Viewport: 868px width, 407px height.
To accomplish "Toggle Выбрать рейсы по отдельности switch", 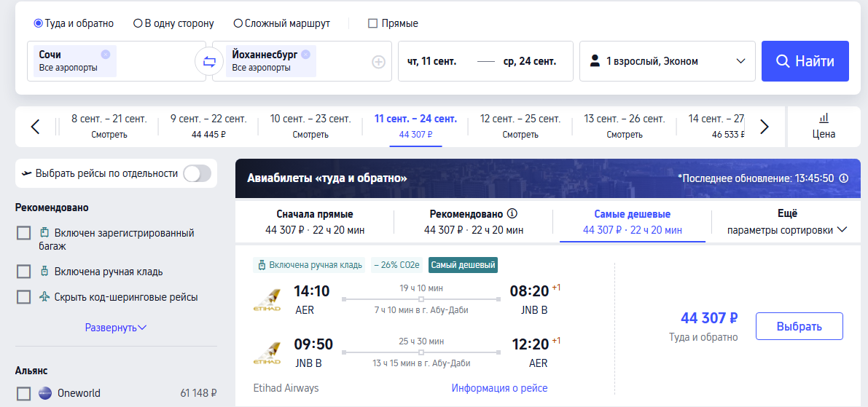I will point(197,173).
